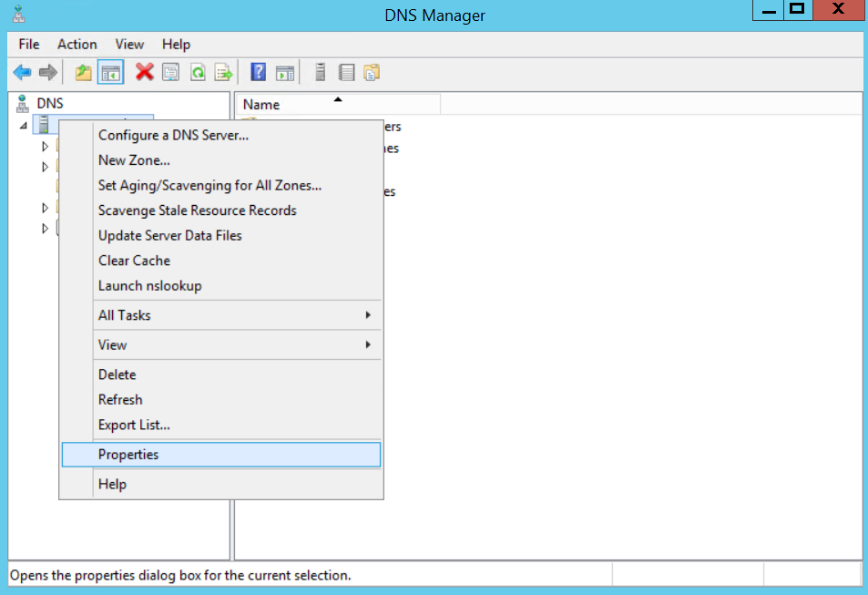The width and height of the screenshot is (868, 595).
Task: Click the blue question mark Help icon
Action: (x=258, y=72)
